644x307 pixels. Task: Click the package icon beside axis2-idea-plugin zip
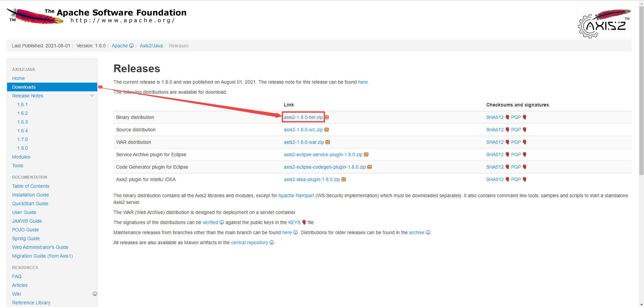pos(344,179)
